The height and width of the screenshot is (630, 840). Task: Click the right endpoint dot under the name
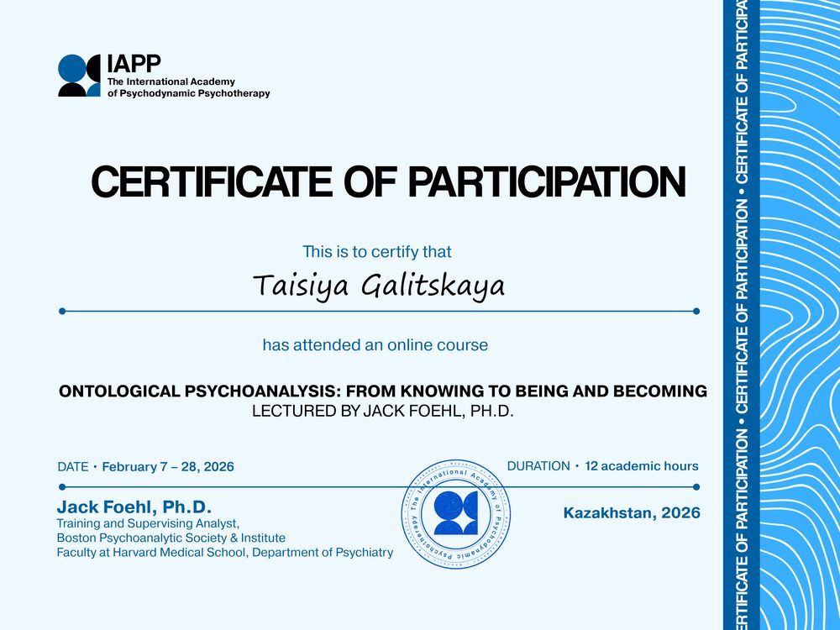[x=696, y=312]
